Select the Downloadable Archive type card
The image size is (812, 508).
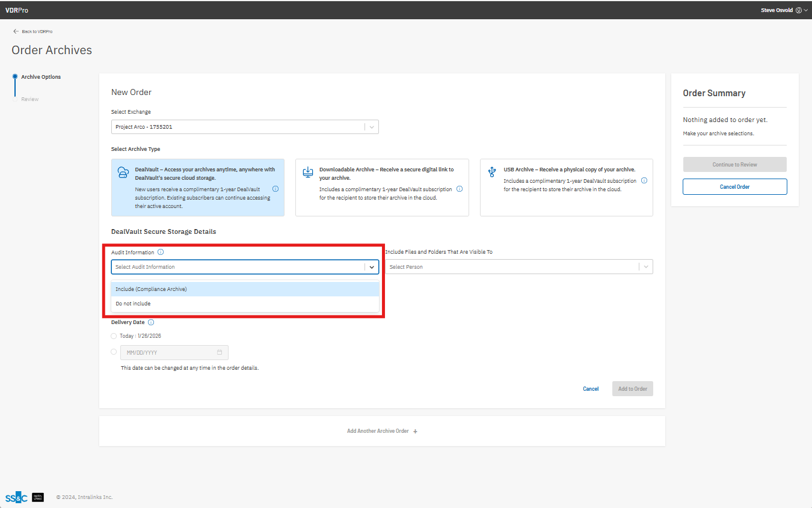pos(382,188)
